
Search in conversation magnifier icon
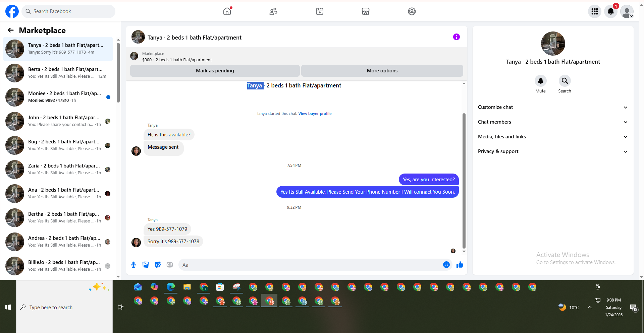[565, 81]
